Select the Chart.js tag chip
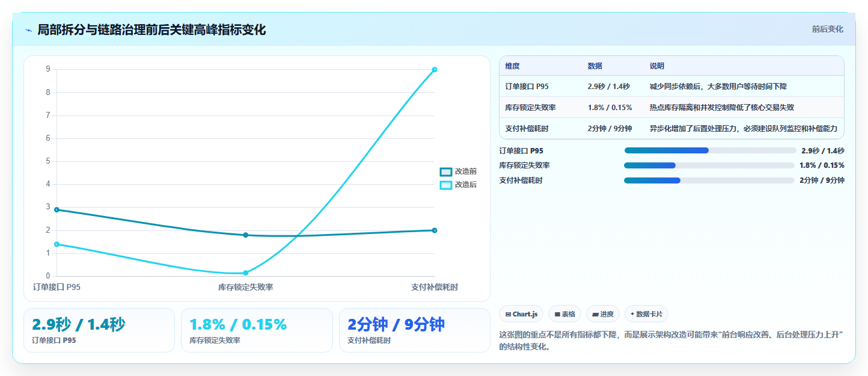868x376 pixels. tap(521, 314)
